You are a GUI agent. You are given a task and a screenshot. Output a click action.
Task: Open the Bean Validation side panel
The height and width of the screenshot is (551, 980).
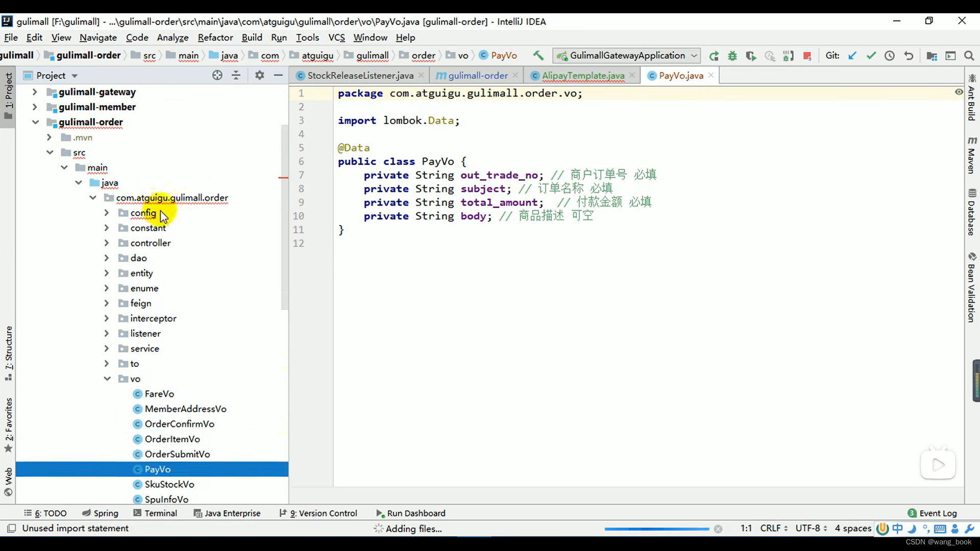[x=971, y=287]
